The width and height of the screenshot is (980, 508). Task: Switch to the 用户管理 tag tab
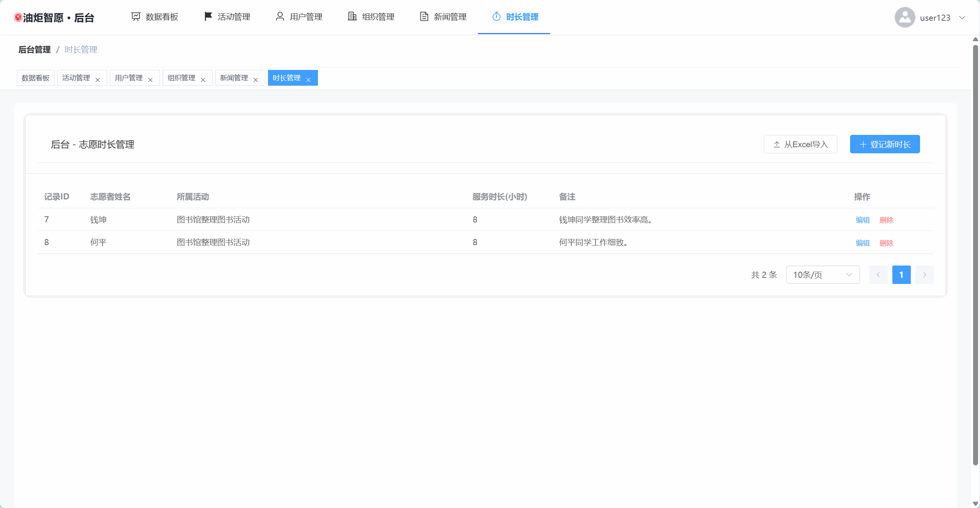pyautogui.click(x=129, y=78)
